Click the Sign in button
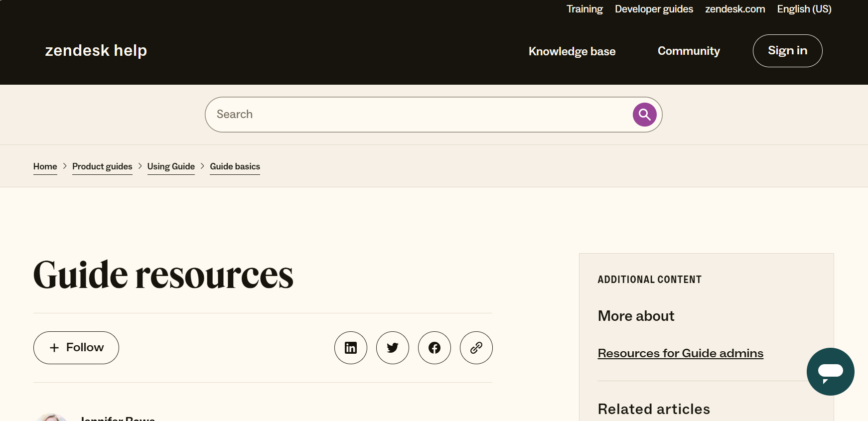868x421 pixels. [x=787, y=51]
